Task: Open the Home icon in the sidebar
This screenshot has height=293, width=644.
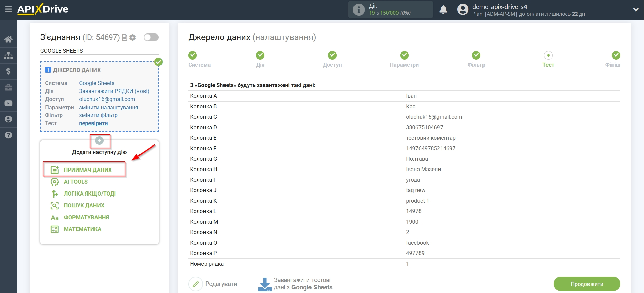Action: click(x=8, y=39)
